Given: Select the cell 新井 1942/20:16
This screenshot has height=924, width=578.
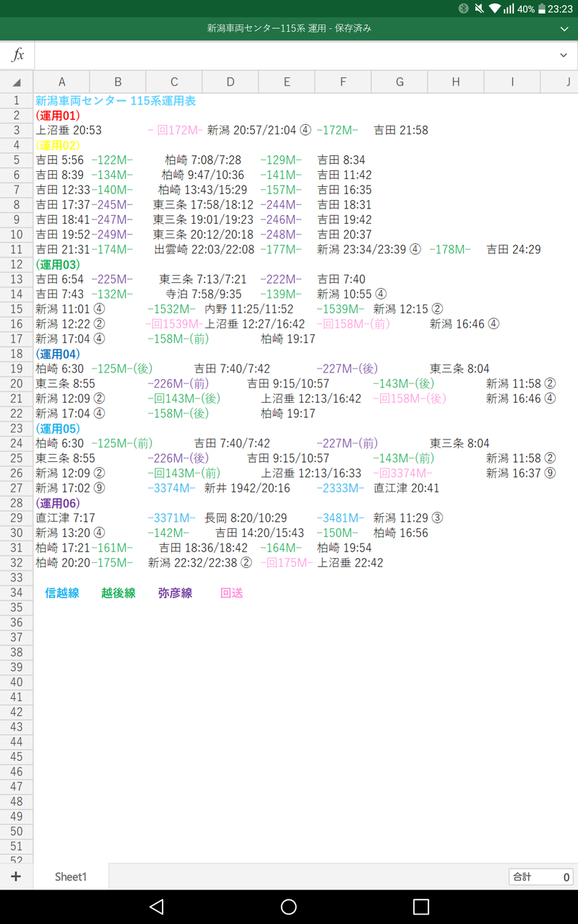Looking at the screenshot, I should pyautogui.click(x=247, y=488).
